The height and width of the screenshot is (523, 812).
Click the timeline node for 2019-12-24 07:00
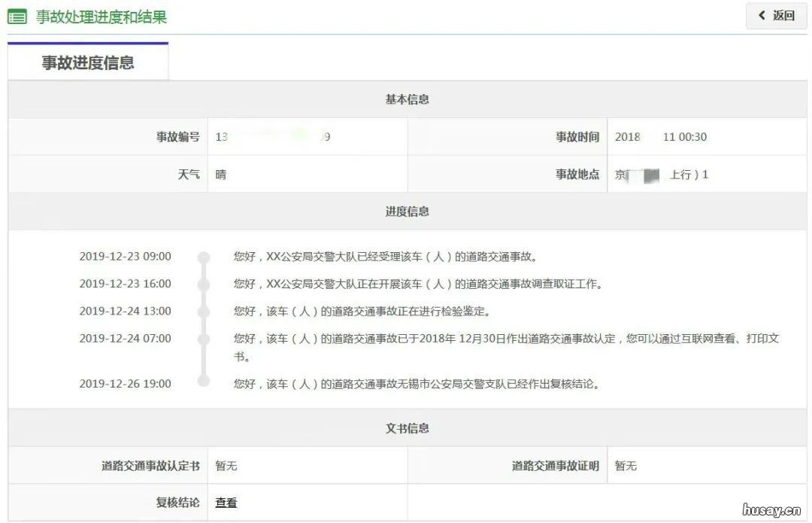(x=203, y=339)
